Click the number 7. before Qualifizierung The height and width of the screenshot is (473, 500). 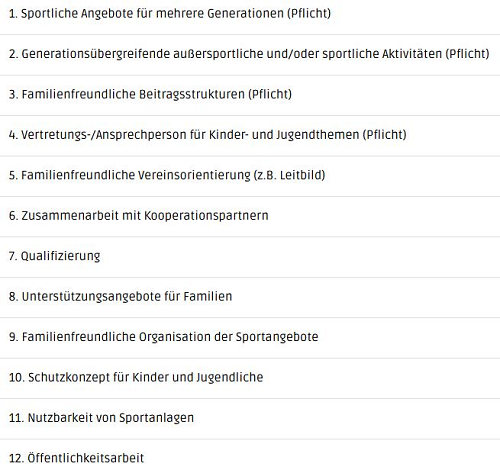13,256
